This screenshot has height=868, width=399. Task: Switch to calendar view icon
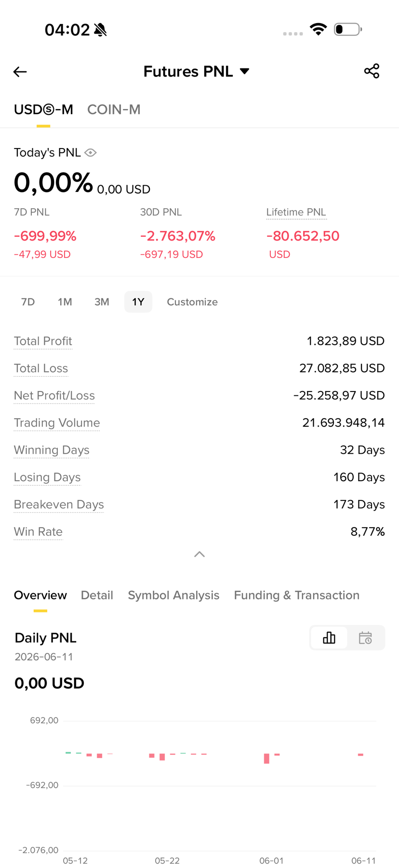click(365, 638)
